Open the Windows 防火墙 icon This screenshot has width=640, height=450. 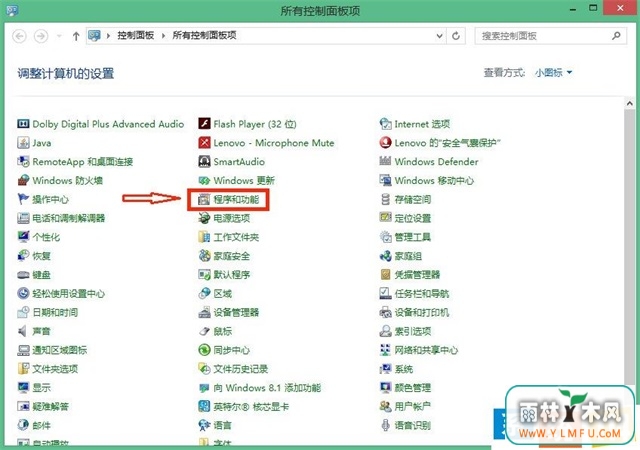coord(23,180)
